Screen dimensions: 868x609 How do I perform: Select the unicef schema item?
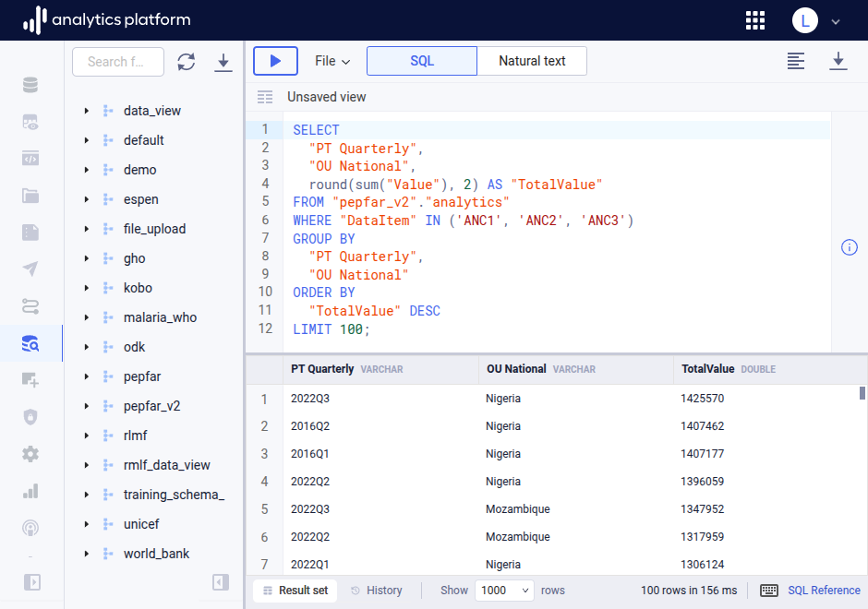[x=141, y=524]
